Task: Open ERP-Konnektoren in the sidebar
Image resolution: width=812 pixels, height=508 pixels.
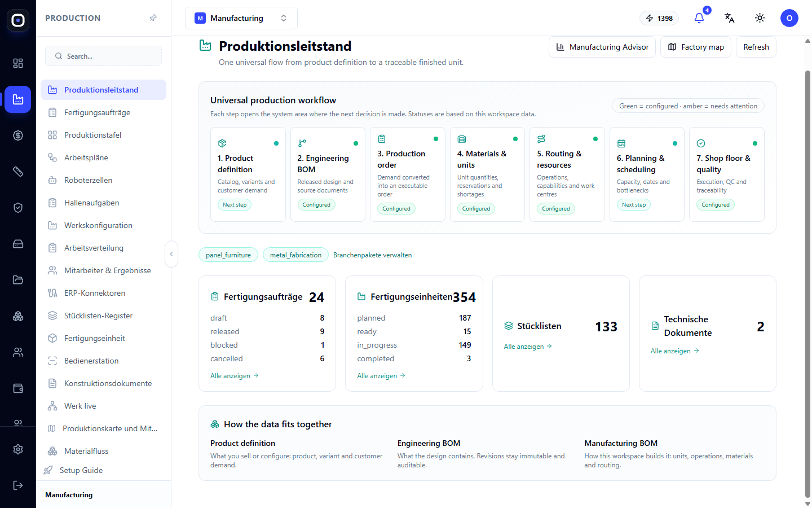Action: [x=103, y=293]
